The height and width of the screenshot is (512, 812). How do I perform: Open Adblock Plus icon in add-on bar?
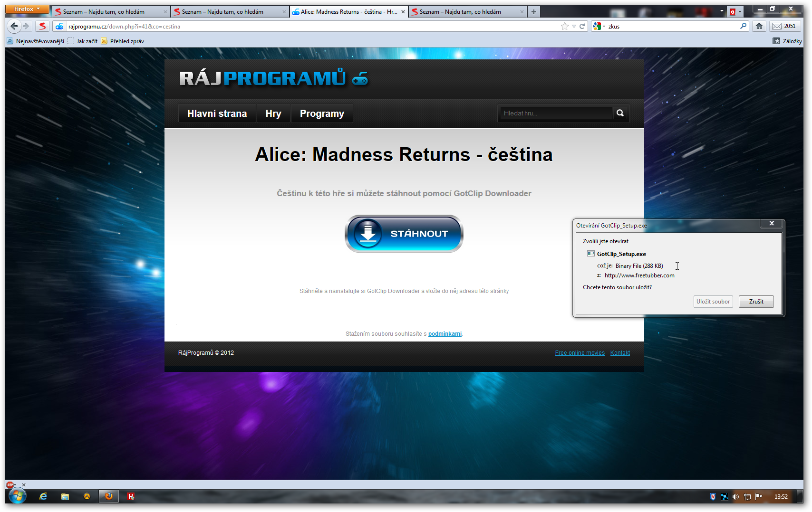(x=10, y=485)
